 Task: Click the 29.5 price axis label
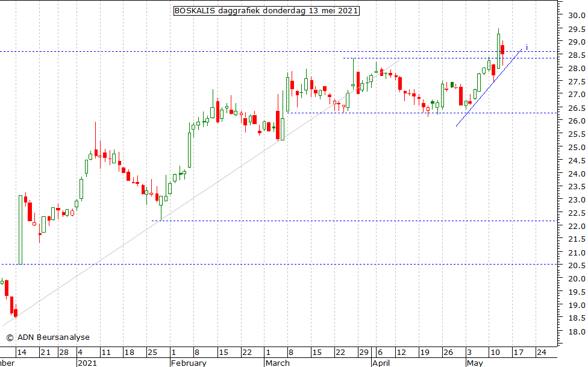577,30
